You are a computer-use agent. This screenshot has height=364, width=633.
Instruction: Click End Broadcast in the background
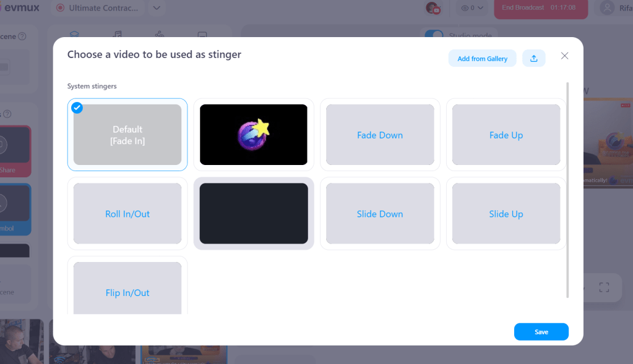click(x=541, y=7)
